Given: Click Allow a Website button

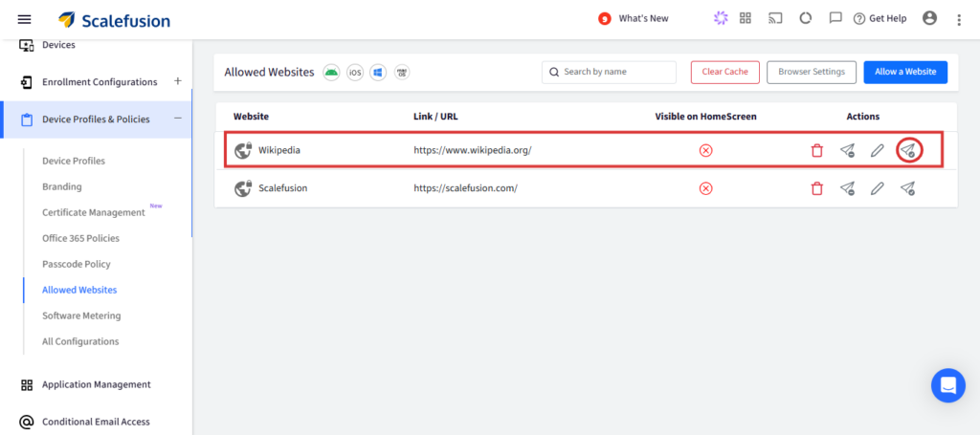Looking at the screenshot, I should 905,72.
